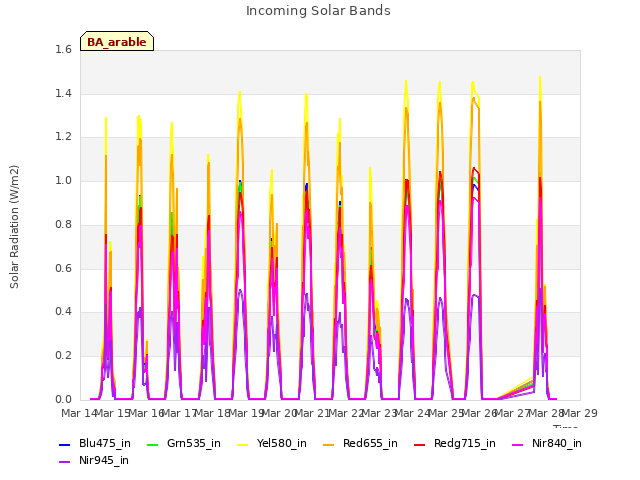Click the Mar 14 x-axis date label
The height and width of the screenshot is (480, 640).
79,413
